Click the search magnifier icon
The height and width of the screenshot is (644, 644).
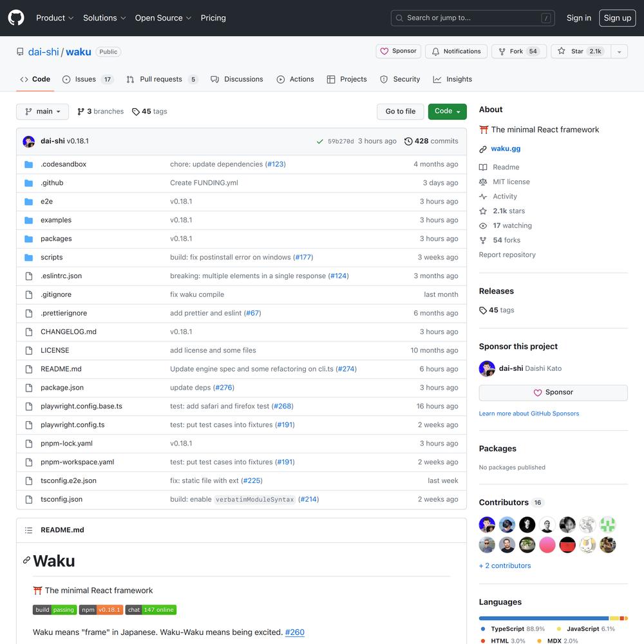pos(399,18)
